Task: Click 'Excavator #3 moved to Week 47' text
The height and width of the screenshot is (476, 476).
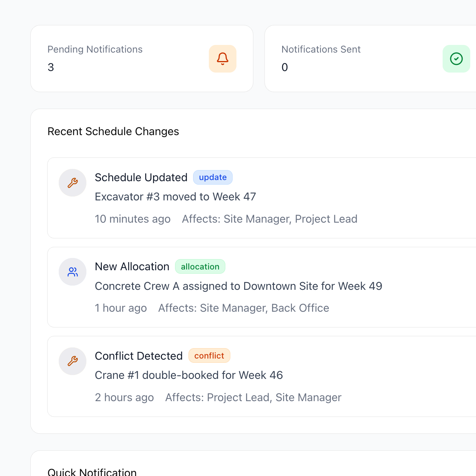Action: pos(175,197)
